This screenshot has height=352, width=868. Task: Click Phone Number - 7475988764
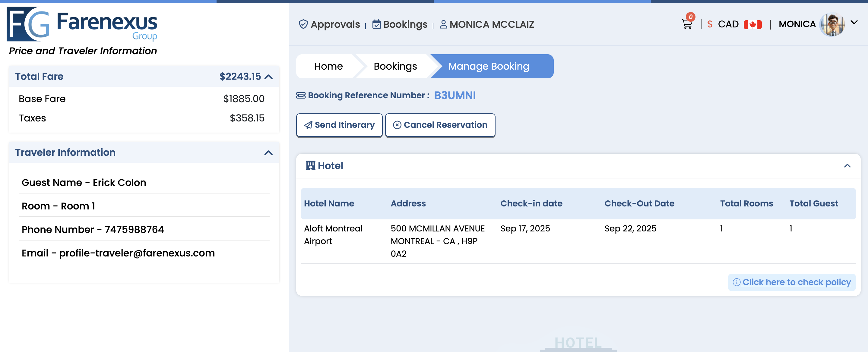click(93, 230)
